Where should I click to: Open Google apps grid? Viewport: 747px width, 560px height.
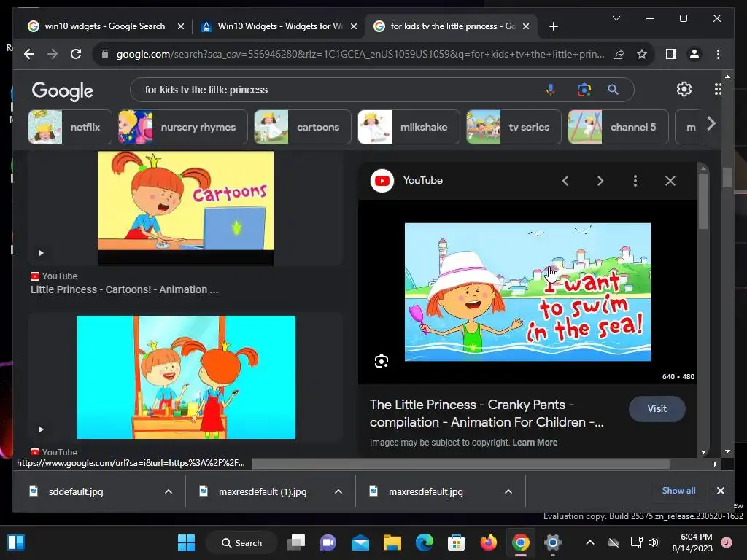[x=718, y=89]
